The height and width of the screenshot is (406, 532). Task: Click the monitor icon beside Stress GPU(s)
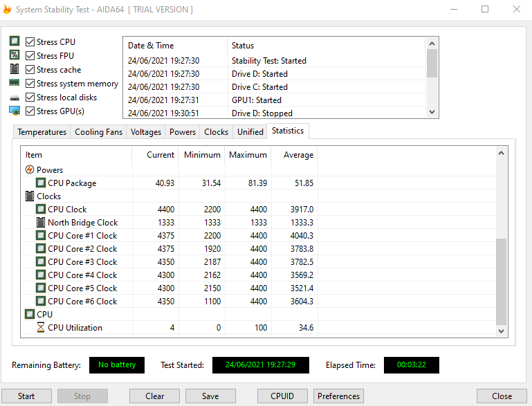[x=15, y=111]
